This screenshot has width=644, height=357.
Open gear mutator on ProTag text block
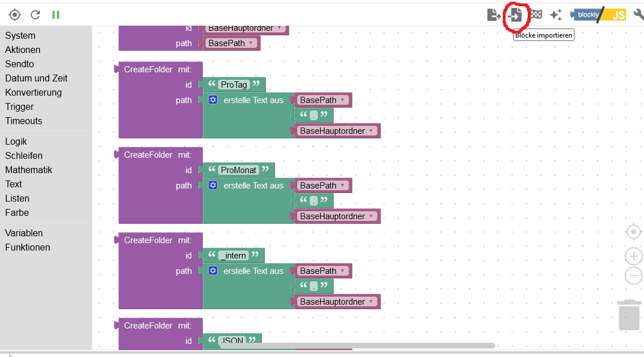pyautogui.click(x=213, y=100)
